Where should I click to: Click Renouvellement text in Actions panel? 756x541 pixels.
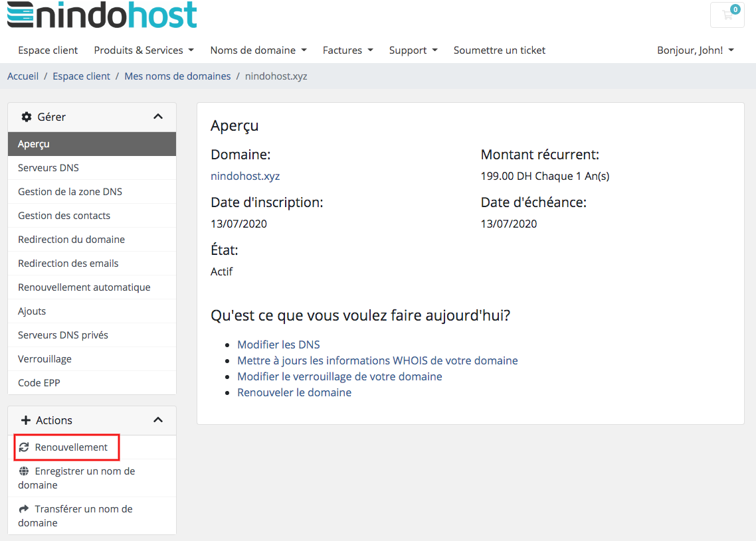(x=71, y=447)
